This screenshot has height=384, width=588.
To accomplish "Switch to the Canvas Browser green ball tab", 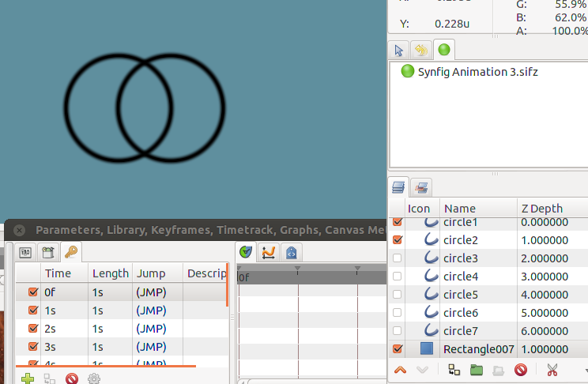I will click(444, 50).
